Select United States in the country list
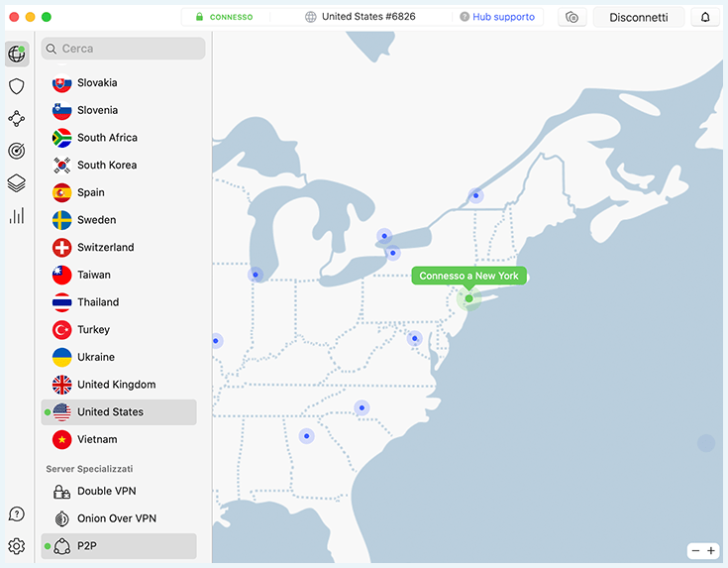Viewport: 728px width, 568px height. 119,412
